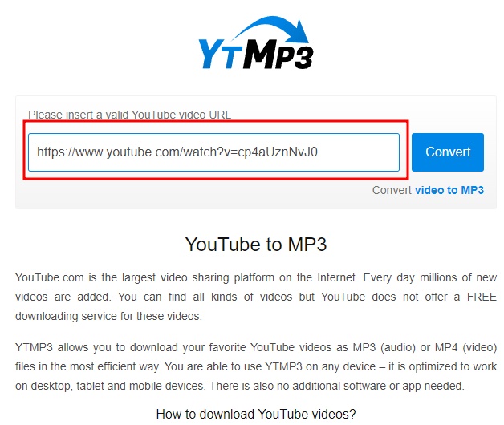Image resolution: width=504 pixels, height=425 pixels.
Task: Click 'Please insert a valid YouTube video URL' label
Action: (129, 115)
